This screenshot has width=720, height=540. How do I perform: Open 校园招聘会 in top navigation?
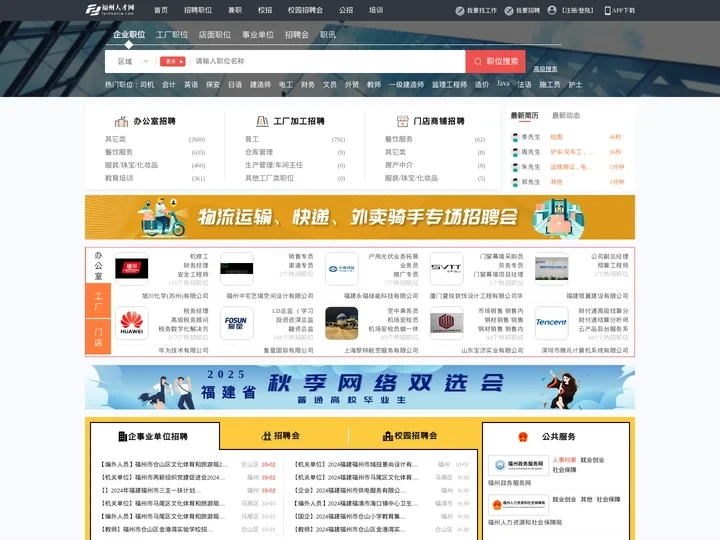click(x=305, y=10)
